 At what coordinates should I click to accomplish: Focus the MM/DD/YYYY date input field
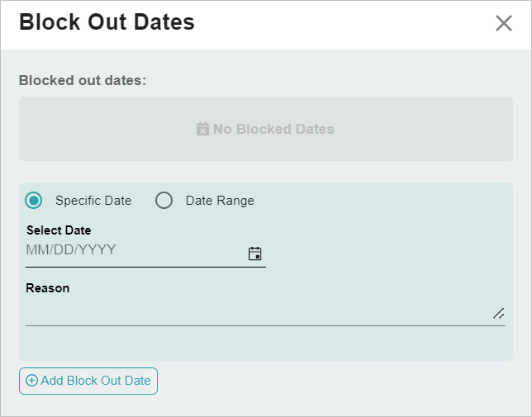[x=132, y=250]
